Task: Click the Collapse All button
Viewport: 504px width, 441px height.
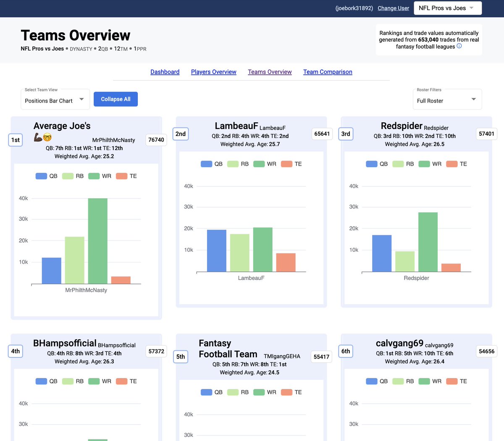Action: 115,99
